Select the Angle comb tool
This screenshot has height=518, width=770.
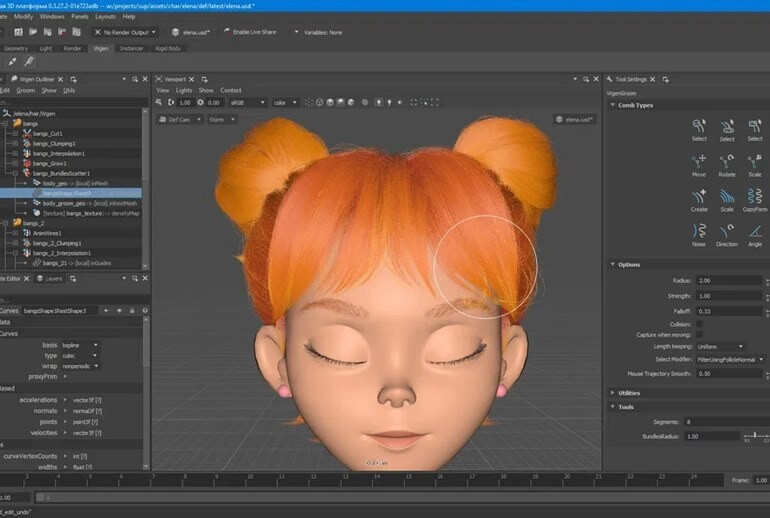[755, 231]
